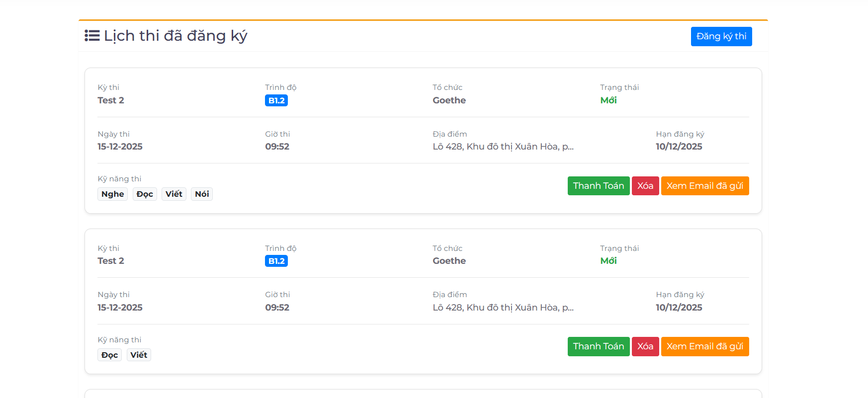The height and width of the screenshot is (398, 868).
Task: Click the Viết tag in the first card
Action: [174, 194]
